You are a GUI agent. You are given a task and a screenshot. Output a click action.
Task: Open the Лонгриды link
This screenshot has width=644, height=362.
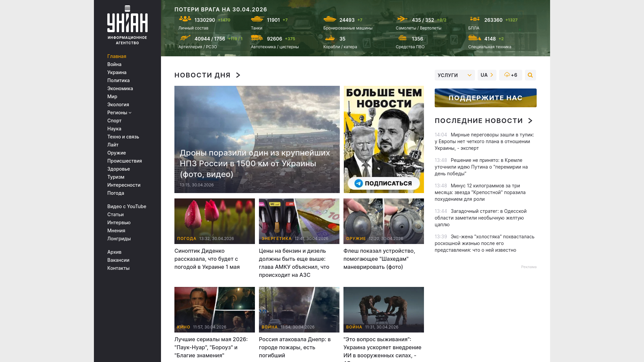coord(119,239)
